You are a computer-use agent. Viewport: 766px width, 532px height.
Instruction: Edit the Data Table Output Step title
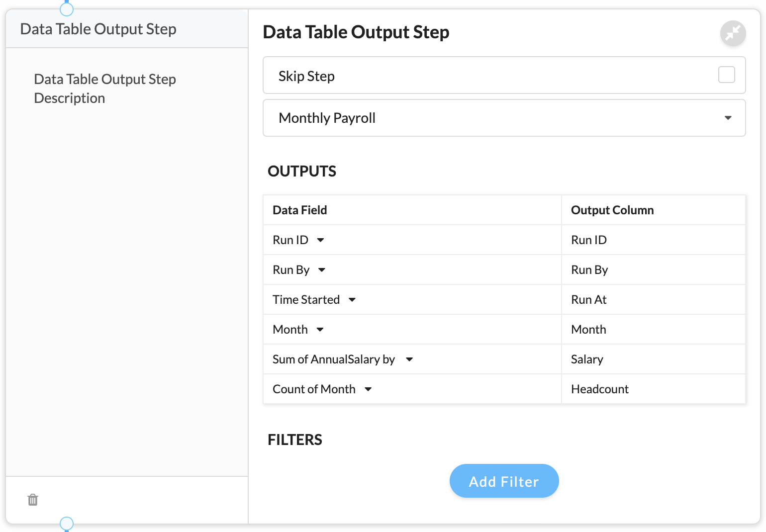(356, 32)
